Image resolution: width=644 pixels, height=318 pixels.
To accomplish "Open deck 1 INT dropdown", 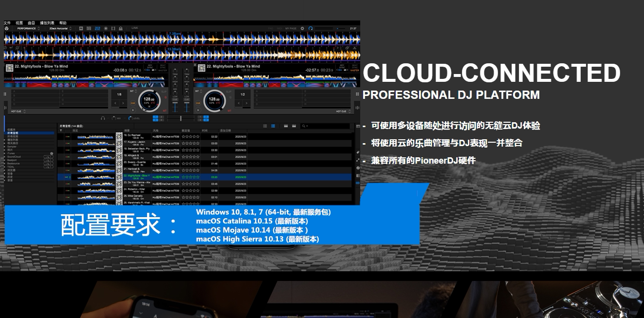I will point(133,91).
